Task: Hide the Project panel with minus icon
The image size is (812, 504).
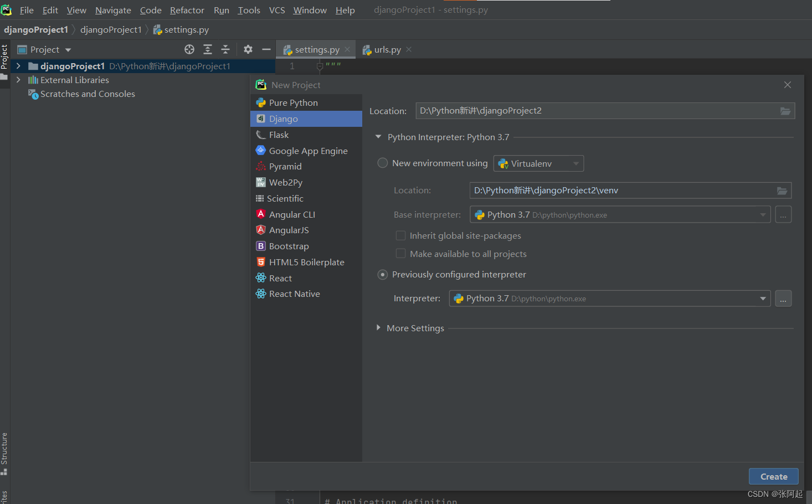Action: [x=266, y=49]
